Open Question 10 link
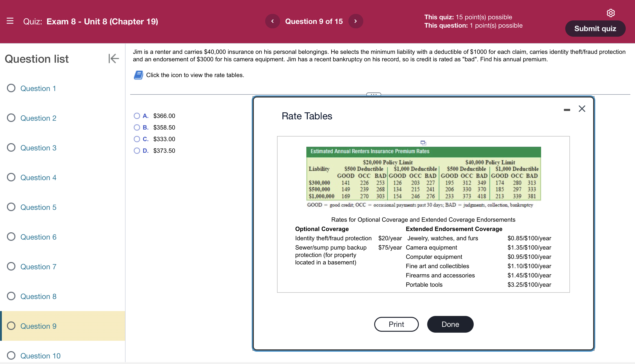Image resolution: width=635 pixels, height=364 pixels. tap(40, 355)
